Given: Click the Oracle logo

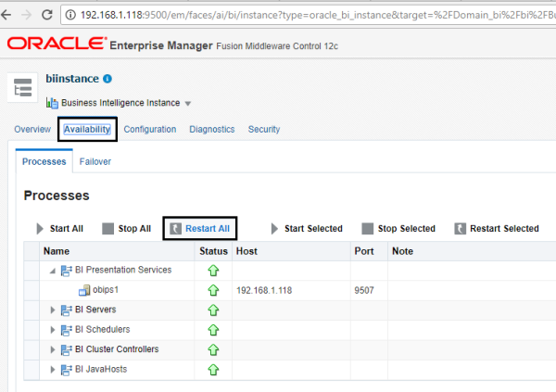Looking at the screenshot, I should [57, 44].
